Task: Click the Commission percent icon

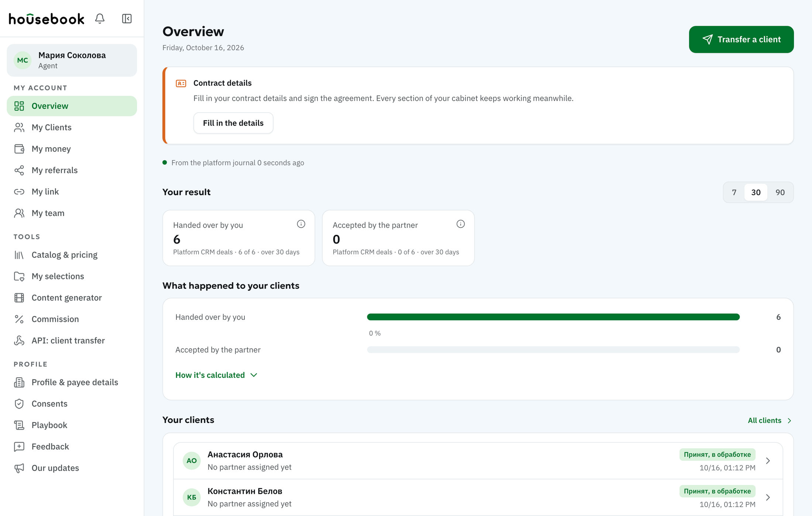Action: (x=19, y=319)
